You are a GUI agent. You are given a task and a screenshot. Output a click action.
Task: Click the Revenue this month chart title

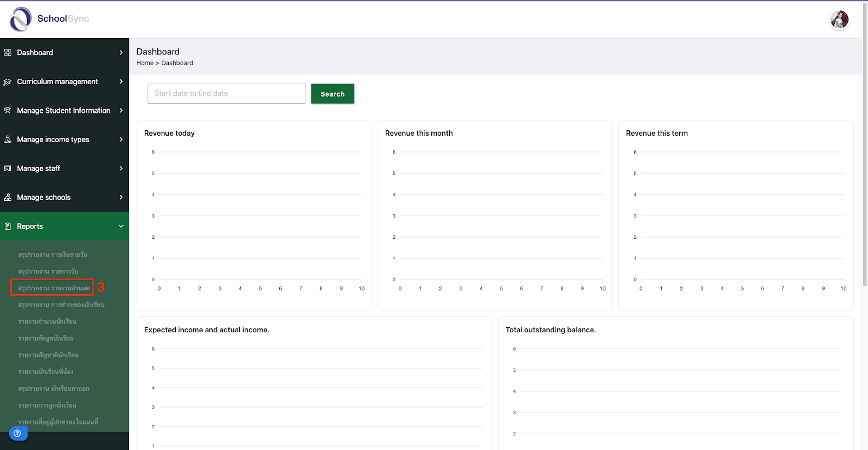[419, 133]
